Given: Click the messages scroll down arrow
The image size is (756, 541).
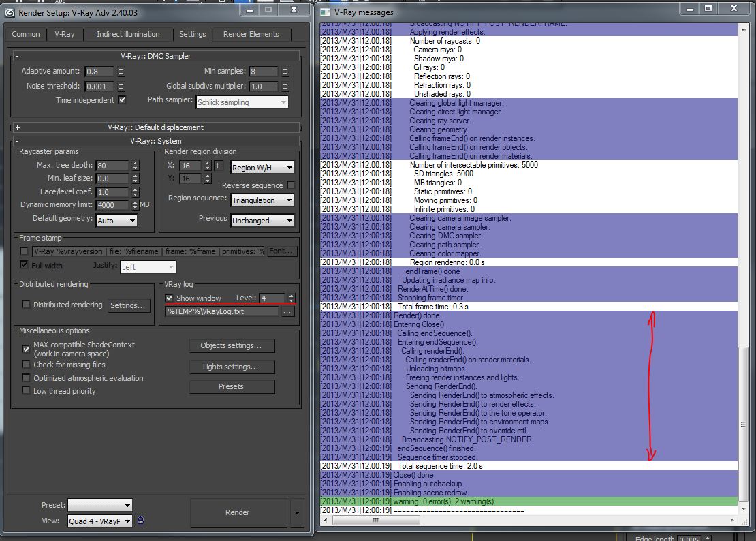Looking at the screenshot, I should 744,509.
